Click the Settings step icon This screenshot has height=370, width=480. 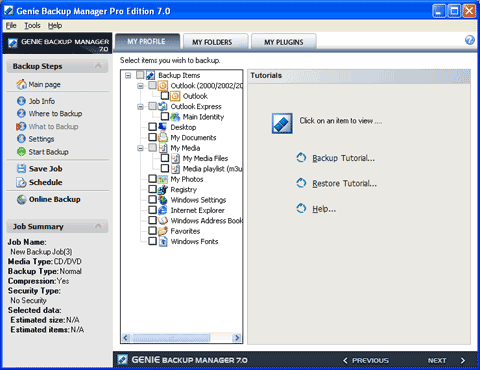21,139
